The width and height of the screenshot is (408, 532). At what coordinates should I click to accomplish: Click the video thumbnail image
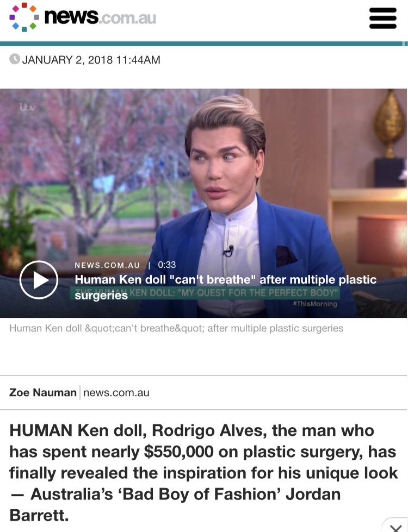(x=203, y=203)
